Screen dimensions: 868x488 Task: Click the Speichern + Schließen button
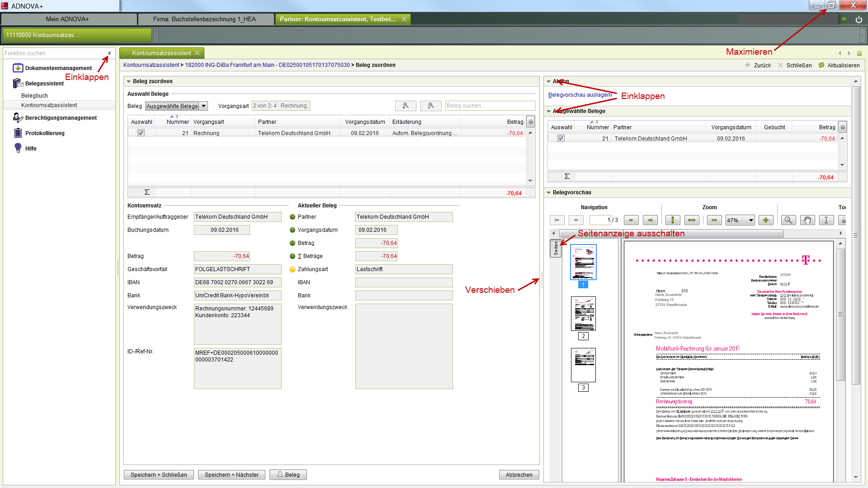[159, 475]
